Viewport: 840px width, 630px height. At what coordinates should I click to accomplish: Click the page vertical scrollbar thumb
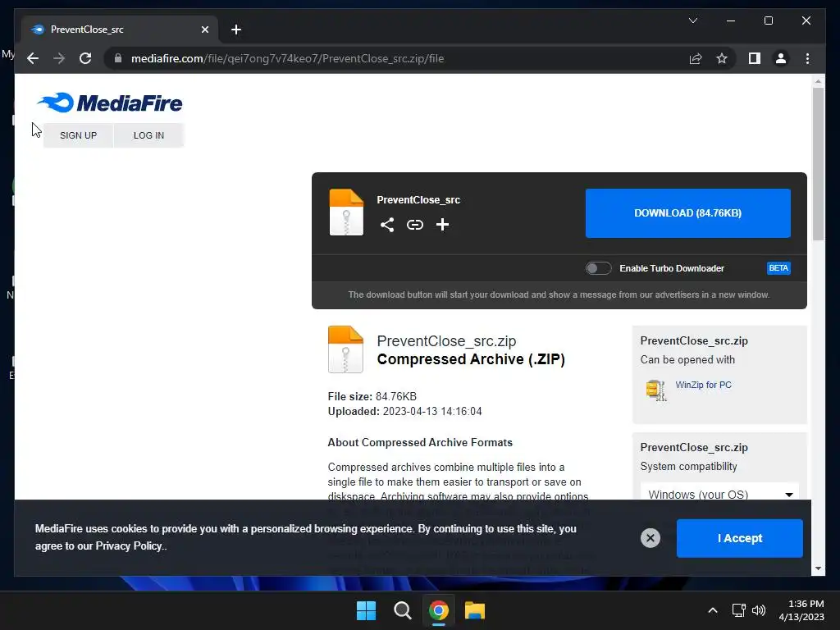coord(818,164)
